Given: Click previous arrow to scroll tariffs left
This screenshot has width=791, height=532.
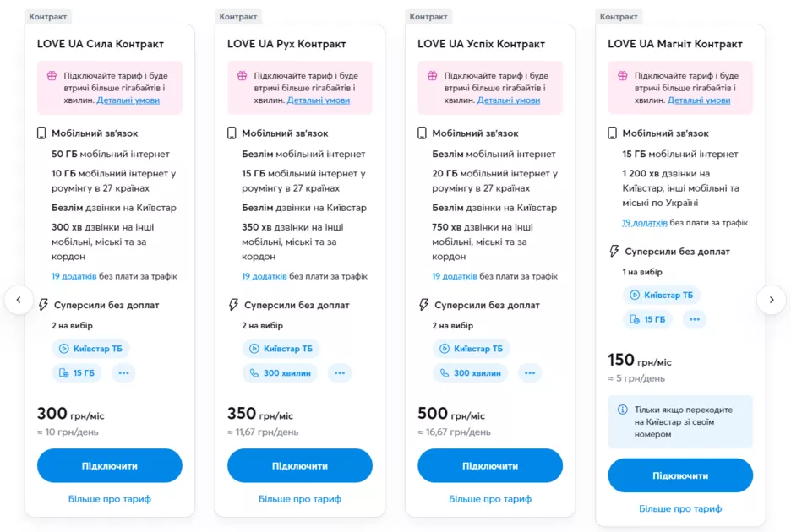Looking at the screenshot, I should (19, 300).
